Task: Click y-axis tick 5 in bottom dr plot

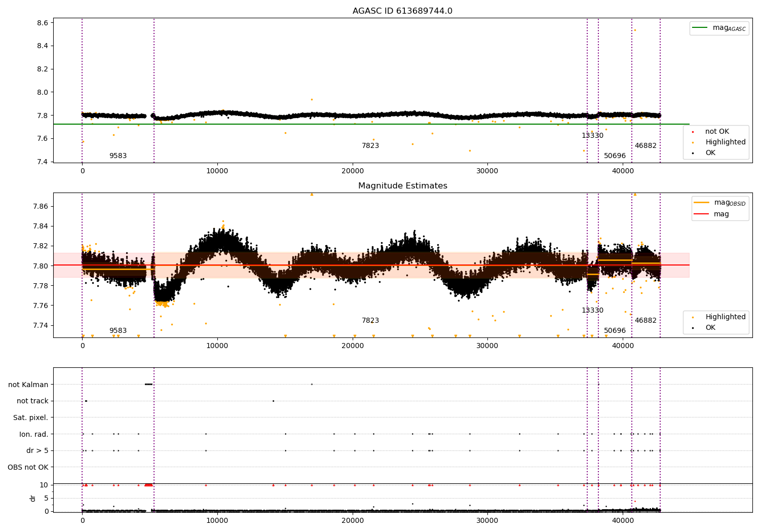Action: pyautogui.click(x=46, y=498)
